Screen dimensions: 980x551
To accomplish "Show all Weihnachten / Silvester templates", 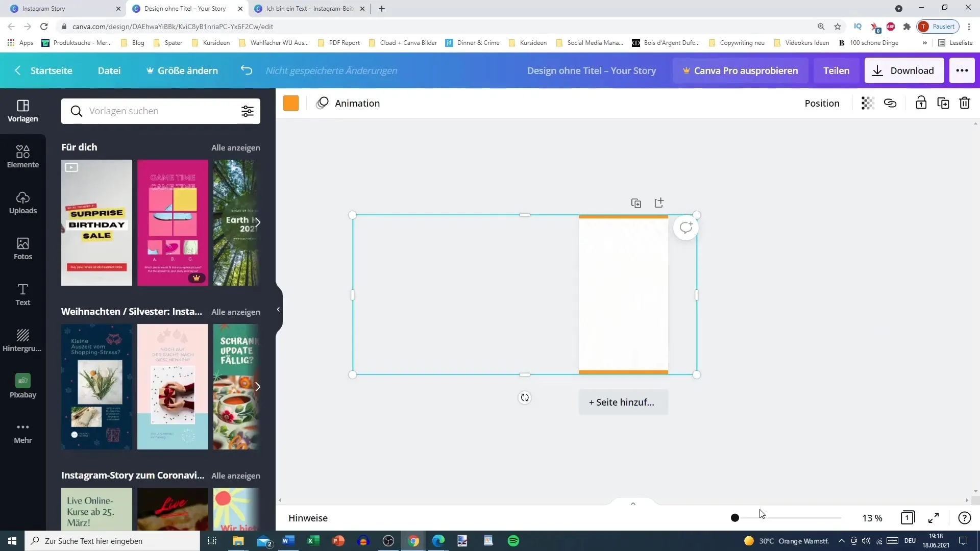I will [x=236, y=312].
